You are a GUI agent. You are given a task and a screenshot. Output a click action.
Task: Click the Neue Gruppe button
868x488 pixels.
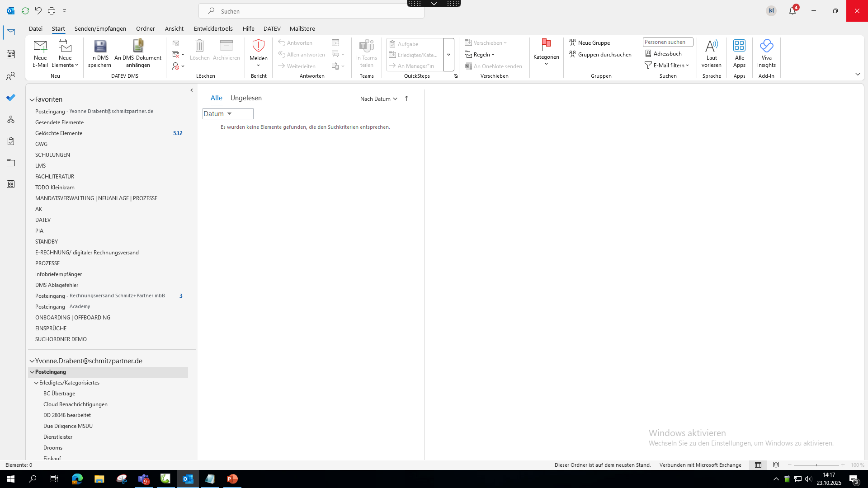590,42
